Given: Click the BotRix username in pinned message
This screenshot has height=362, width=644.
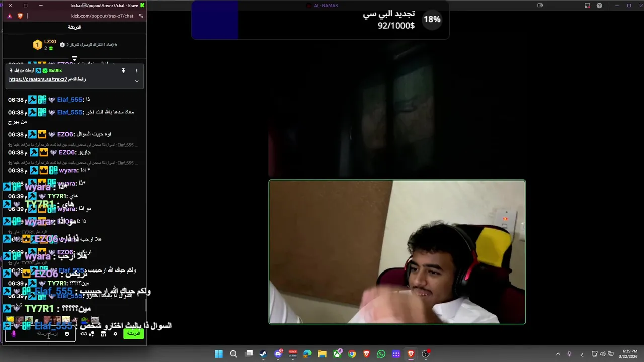Looking at the screenshot, I should click(x=55, y=71).
